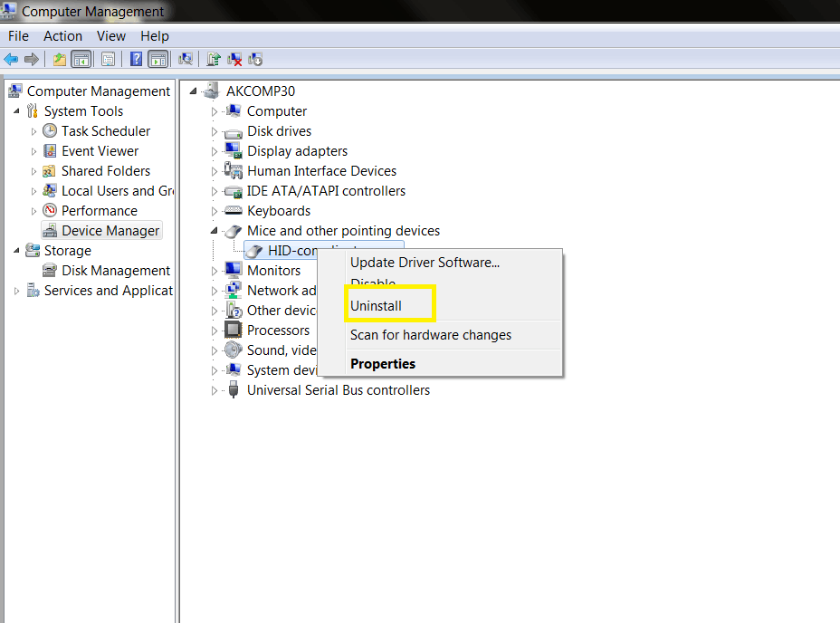Screen dimensions: 840x623
Task: Collapse the System Tools tree node
Action: coord(16,111)
